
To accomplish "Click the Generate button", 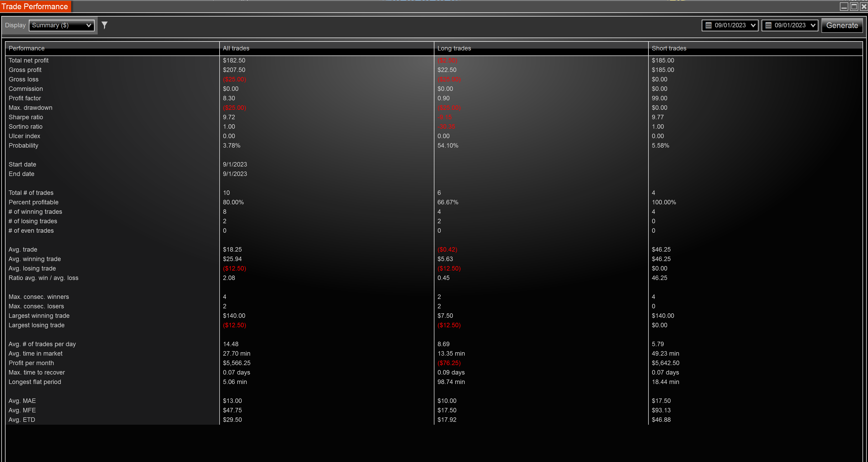I will tap(842, 26).
